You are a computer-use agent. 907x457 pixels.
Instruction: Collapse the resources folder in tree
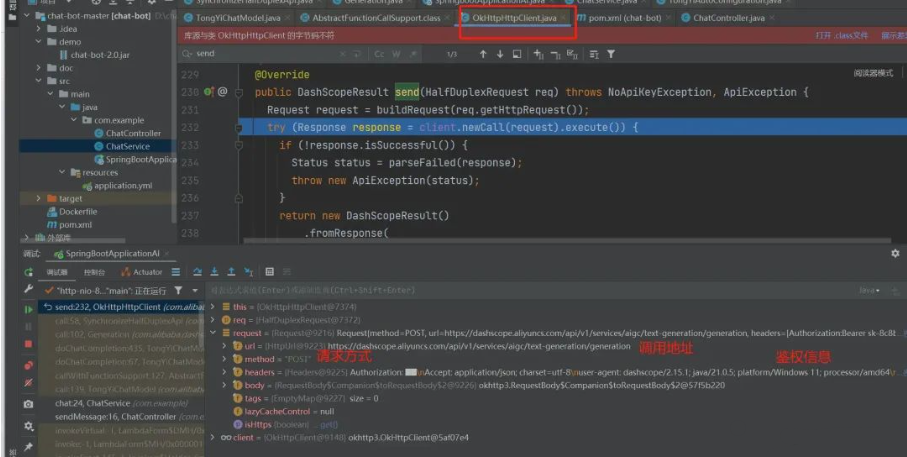(62, 172)
